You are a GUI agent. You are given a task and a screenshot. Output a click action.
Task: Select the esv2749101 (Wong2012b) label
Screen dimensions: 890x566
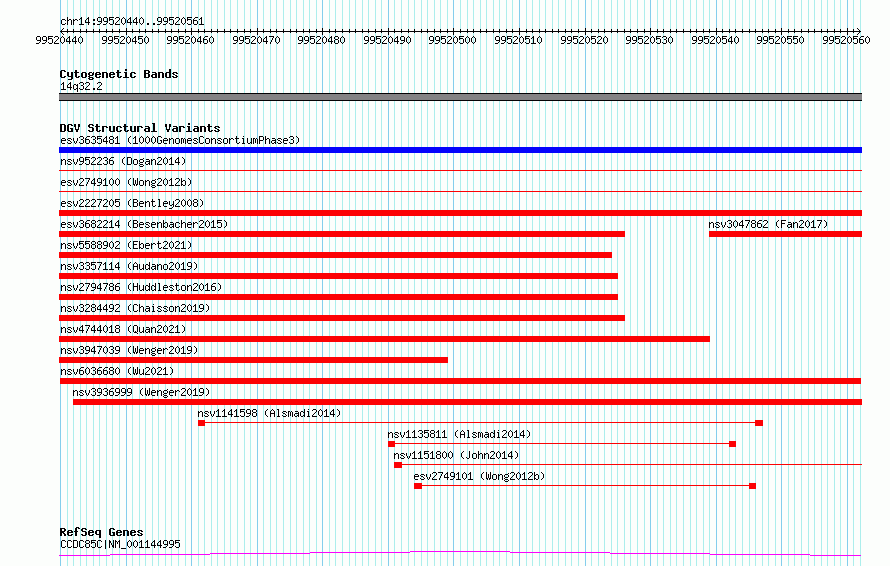coord(479,476)
